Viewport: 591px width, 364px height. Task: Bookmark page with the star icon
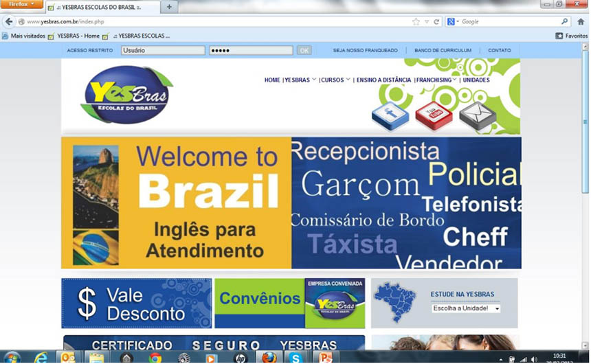[416, 21]
